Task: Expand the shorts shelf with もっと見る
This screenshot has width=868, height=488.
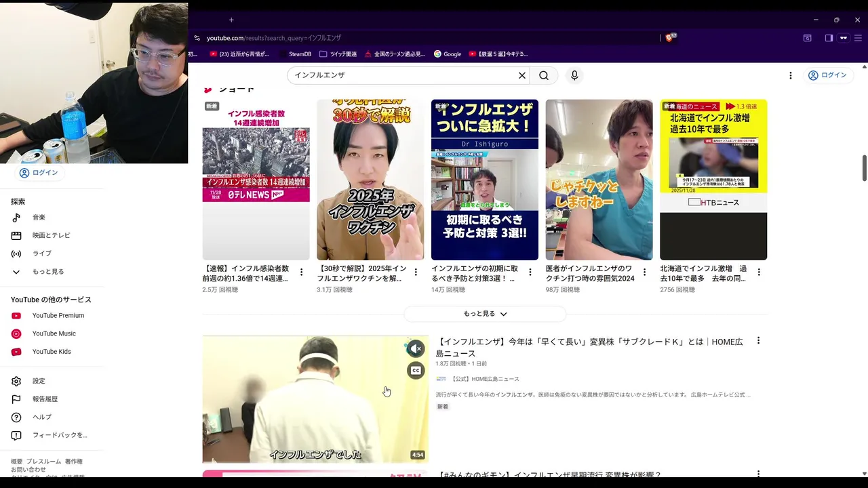Action: point(485,314)
